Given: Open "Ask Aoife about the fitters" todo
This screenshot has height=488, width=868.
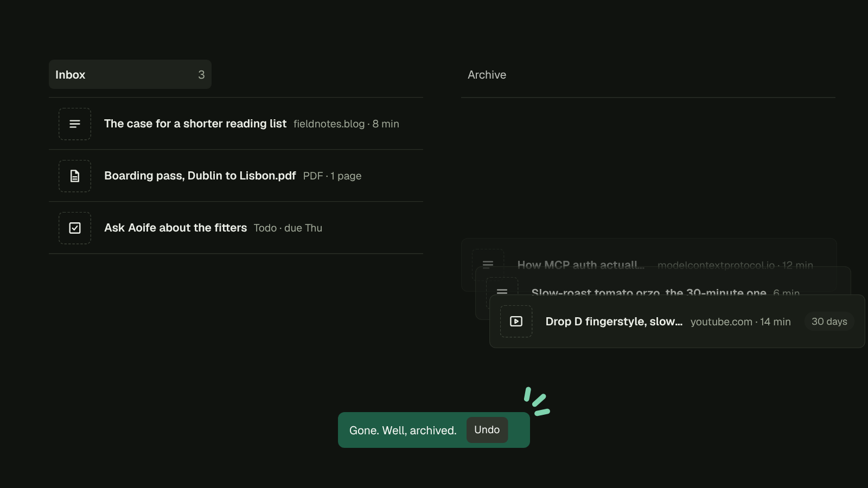Looking at the screenshot, I should (175, 228).
